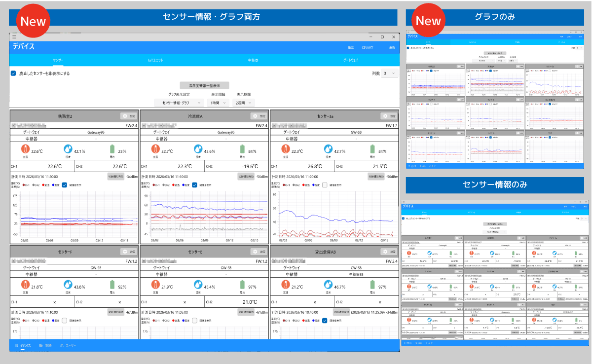Expand the グラフ表示設定 dropdown
This screenshot has width=592, height=364.
[x=179, y=103]
